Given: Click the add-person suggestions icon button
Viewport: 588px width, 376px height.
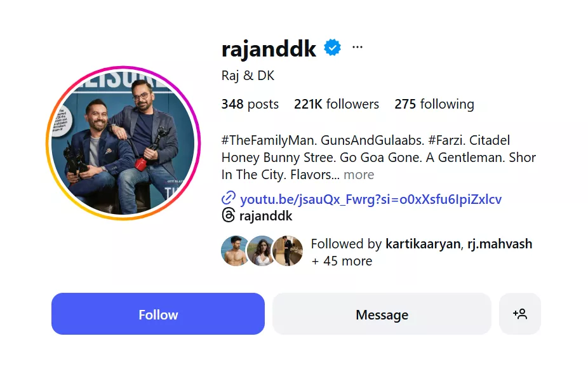Looking at the screenshot, I should pos(520,314).
